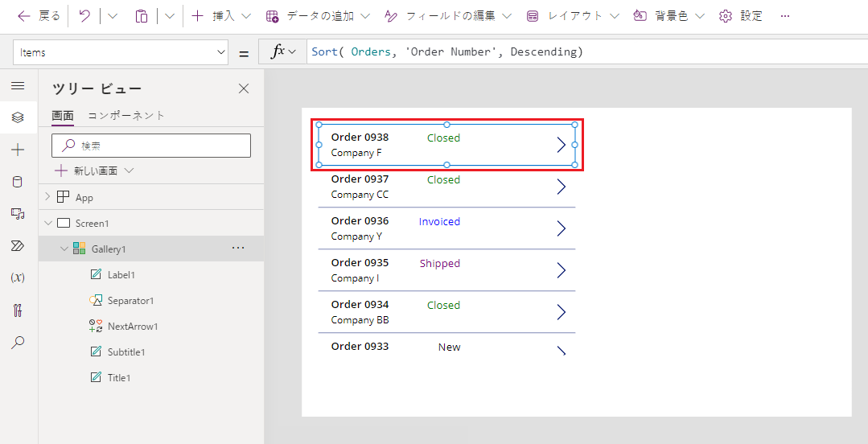
Task: Click the Search magnifier icon in sidebar
Action: coord(18,342)
